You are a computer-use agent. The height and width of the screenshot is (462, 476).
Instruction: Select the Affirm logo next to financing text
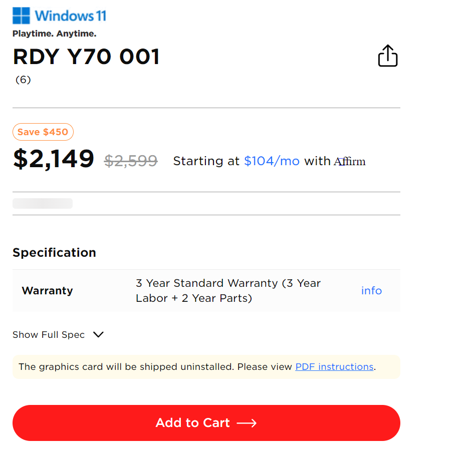tap(350, 161)
